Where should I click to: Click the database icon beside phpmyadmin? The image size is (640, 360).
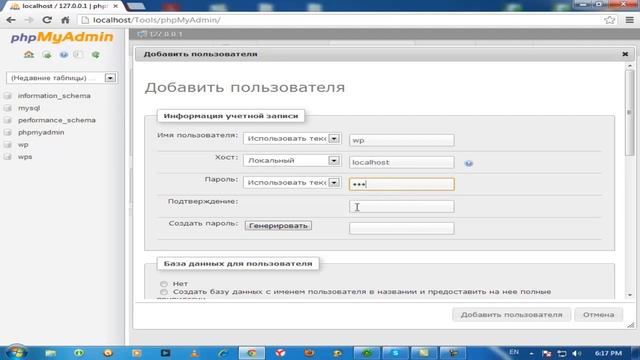click(x=8, y=133)
